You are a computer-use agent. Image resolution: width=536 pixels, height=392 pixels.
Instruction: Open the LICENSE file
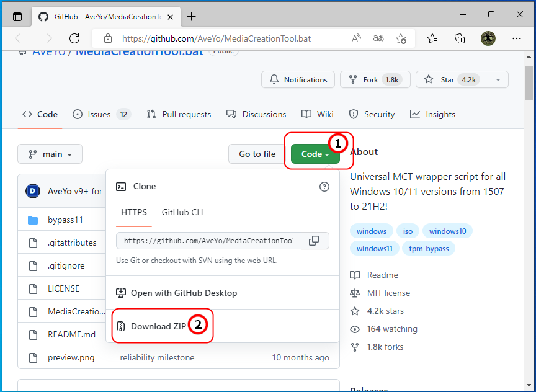pos(63,288)
